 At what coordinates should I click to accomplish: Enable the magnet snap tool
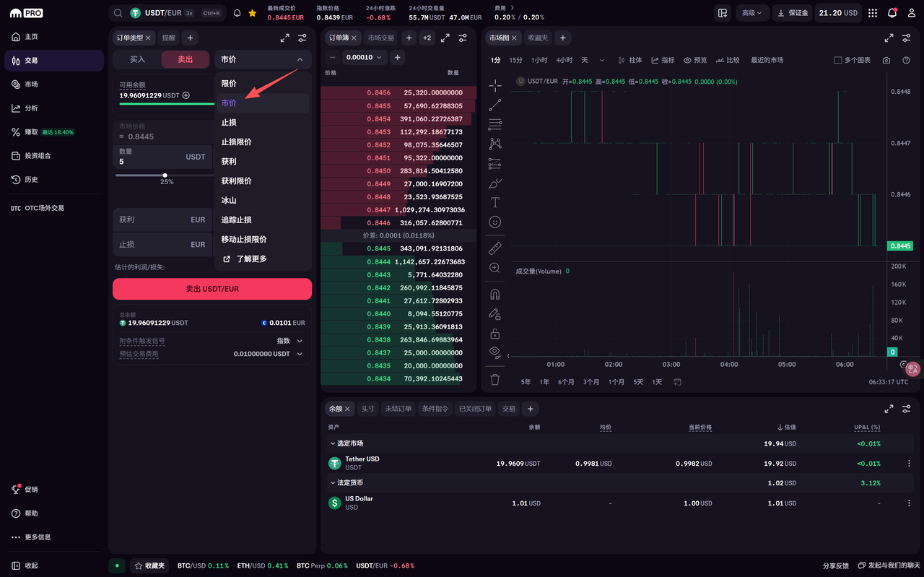tap(494, 295)
